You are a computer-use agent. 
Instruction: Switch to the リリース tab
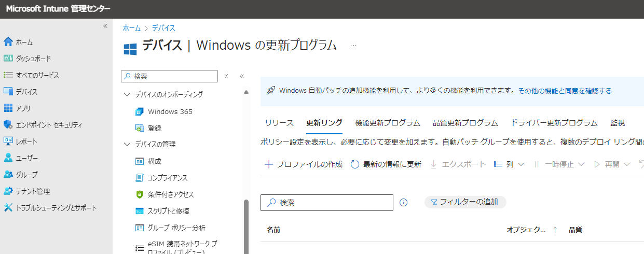pyautogui.click(x=279, y=123)
